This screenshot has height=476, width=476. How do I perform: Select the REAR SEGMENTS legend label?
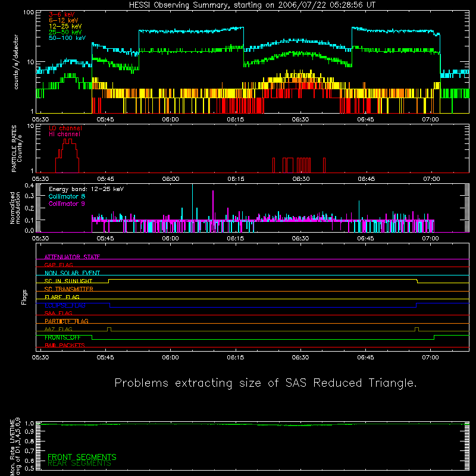point(79,464)
